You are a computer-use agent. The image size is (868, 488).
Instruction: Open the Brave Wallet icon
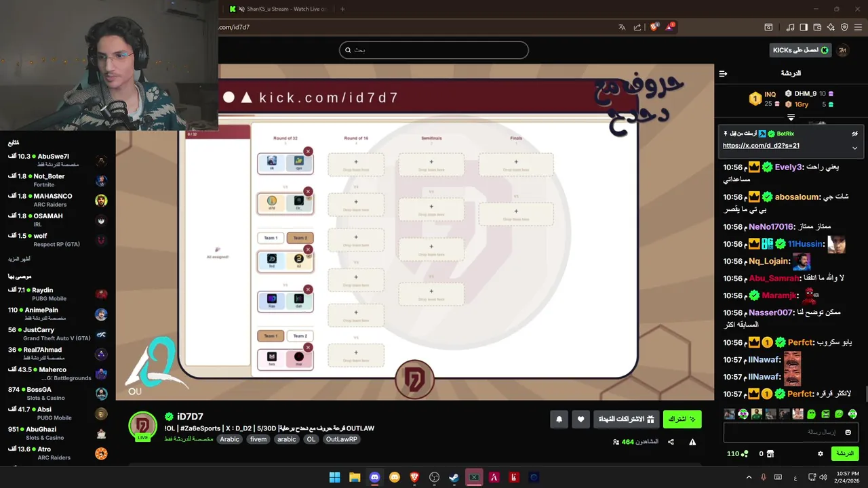click(x=817, y=27)
